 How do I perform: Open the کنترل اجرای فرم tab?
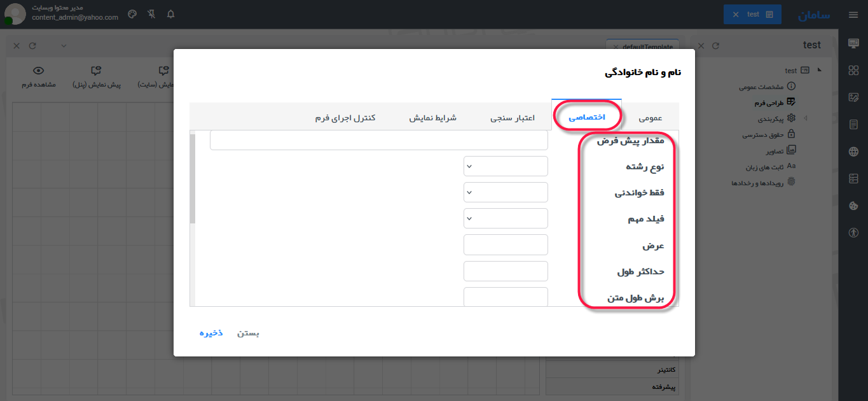[346, 118]
